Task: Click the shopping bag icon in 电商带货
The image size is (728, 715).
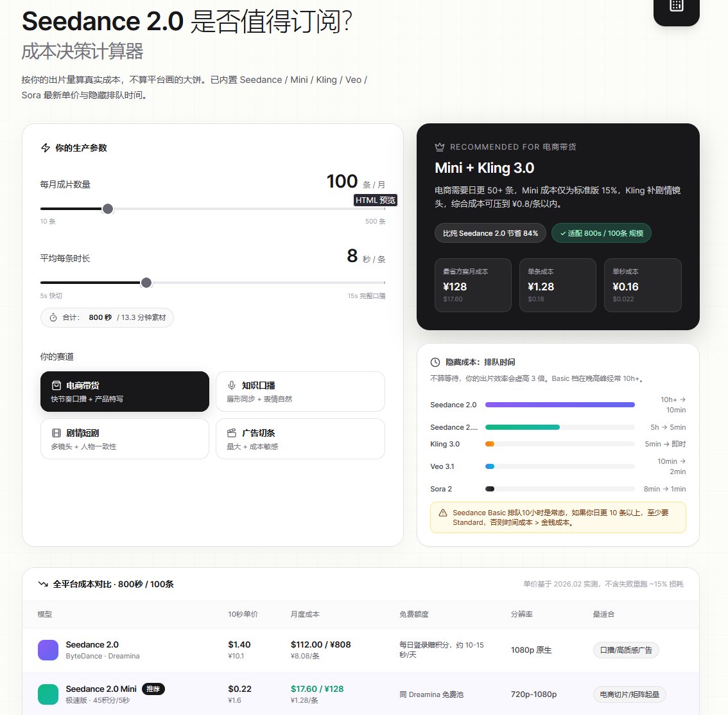Action: pos(56,385)
